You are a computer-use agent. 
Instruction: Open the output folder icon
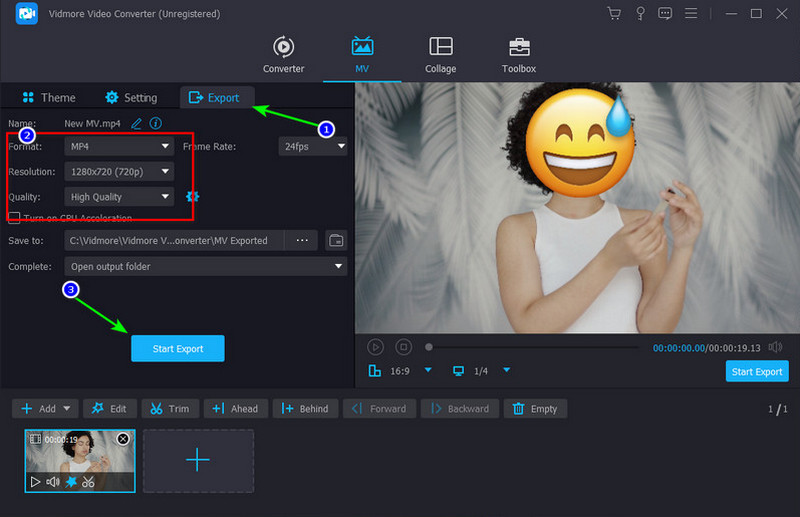click(336, 240)
